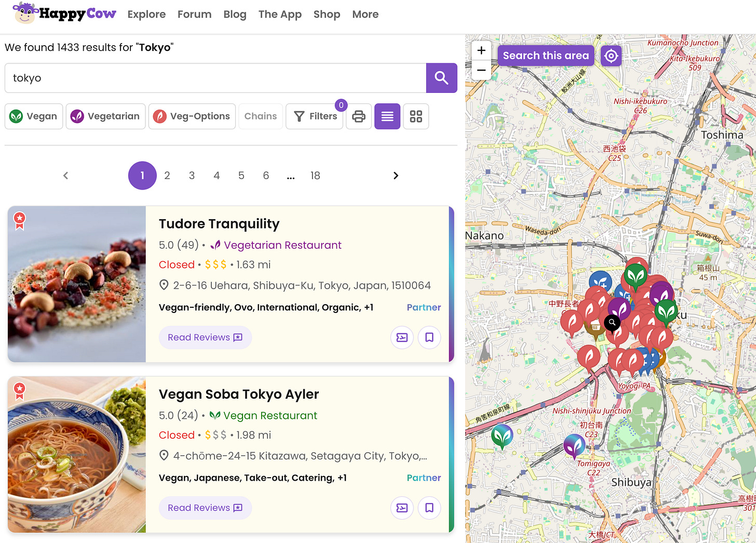Open the Vegan Soba noodle photo
Viewport: 756px width, 543px height.
pyautogui.click(x=77, y=454)
